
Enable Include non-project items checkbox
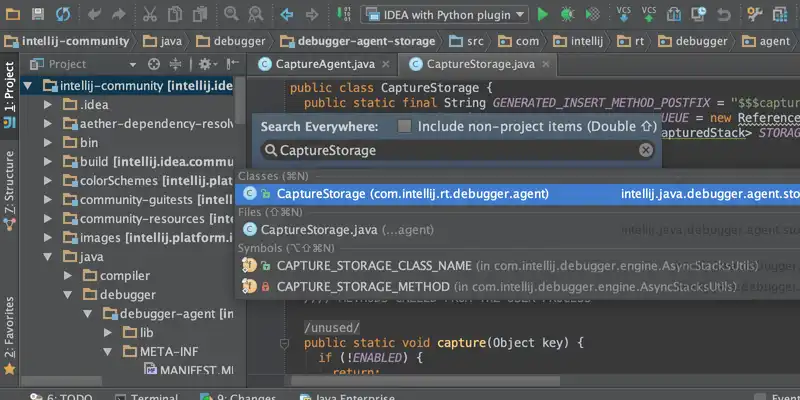click(x=404, y=127)
